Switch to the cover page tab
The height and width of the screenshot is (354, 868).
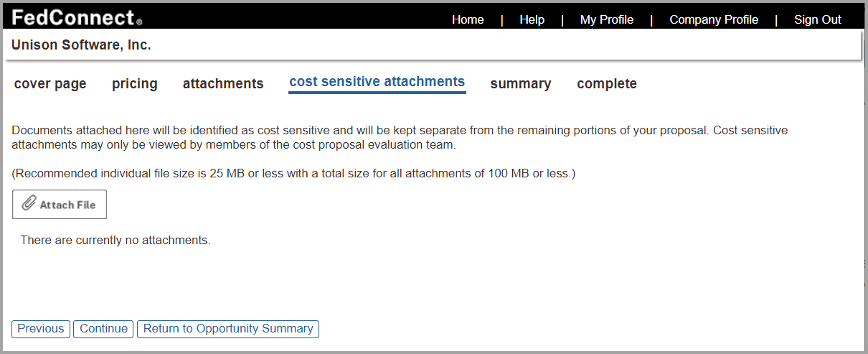[50, 84]
